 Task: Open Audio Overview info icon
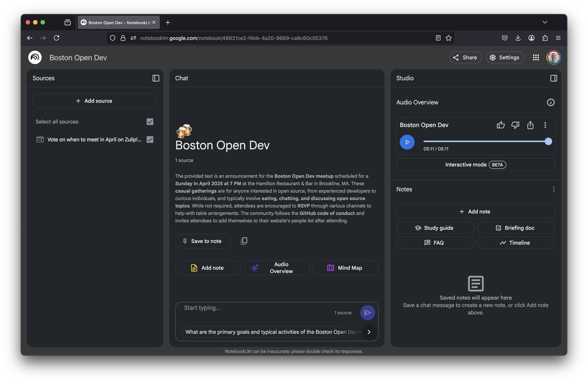[x=550, y=102]
